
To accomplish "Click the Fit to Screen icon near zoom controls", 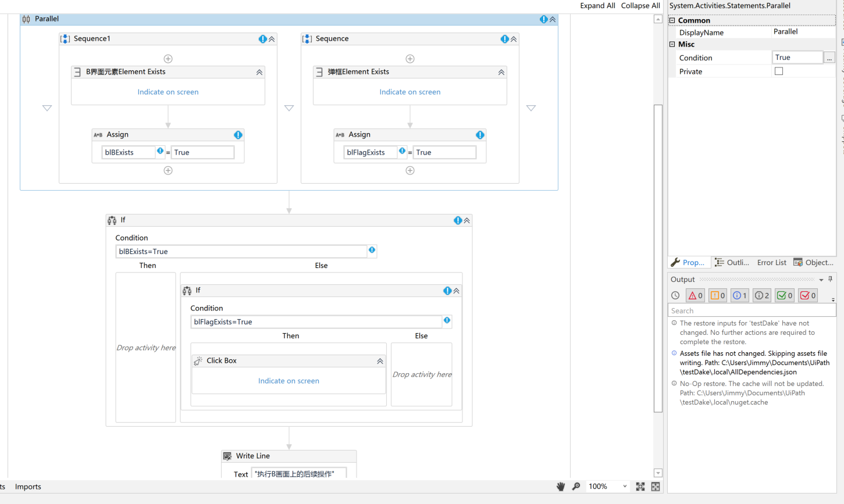I will tap(641, 487).
